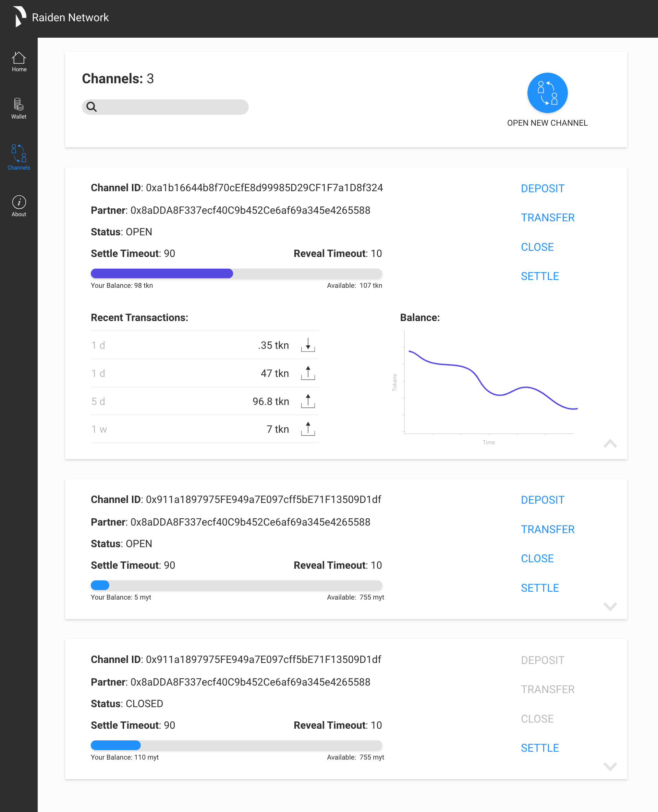The image size is (658, 812).
Task: Click SETTLE on the CLOSED channel
Action: 540,748
